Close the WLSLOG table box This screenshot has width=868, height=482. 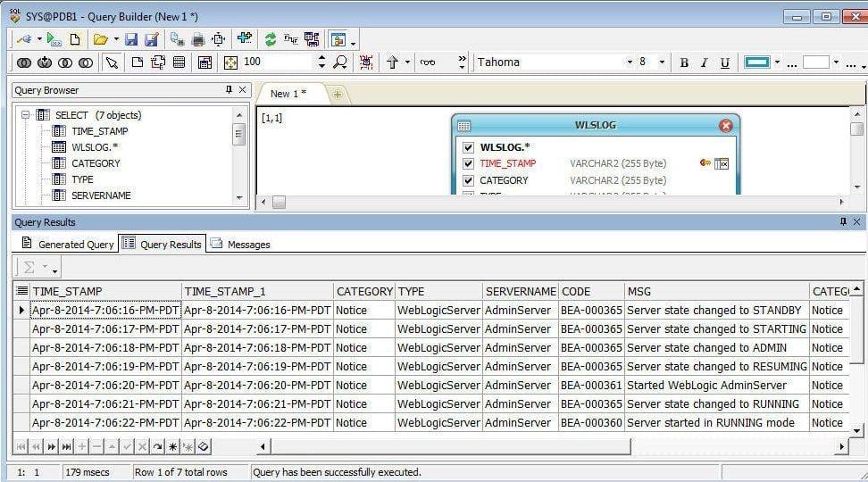(726, 126)
